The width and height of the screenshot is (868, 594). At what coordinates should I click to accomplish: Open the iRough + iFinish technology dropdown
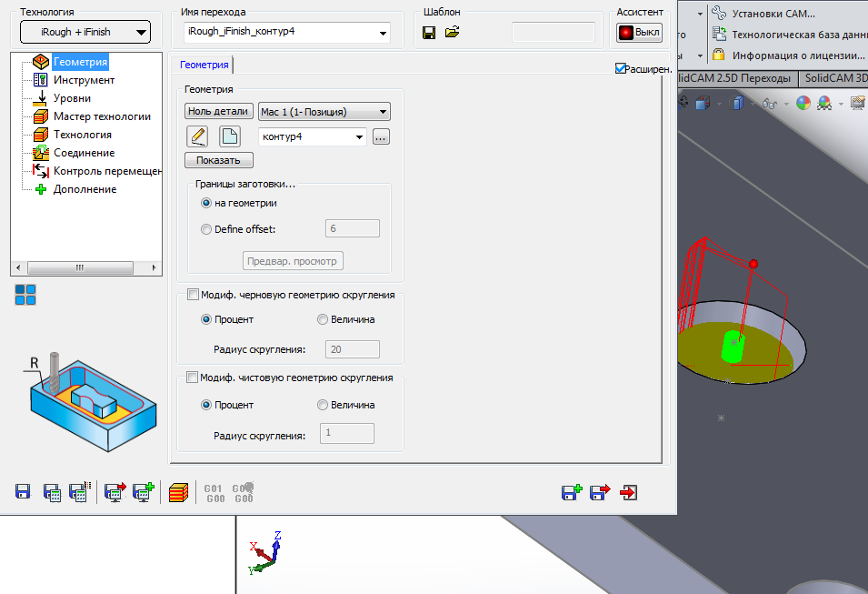coord(85,32)
